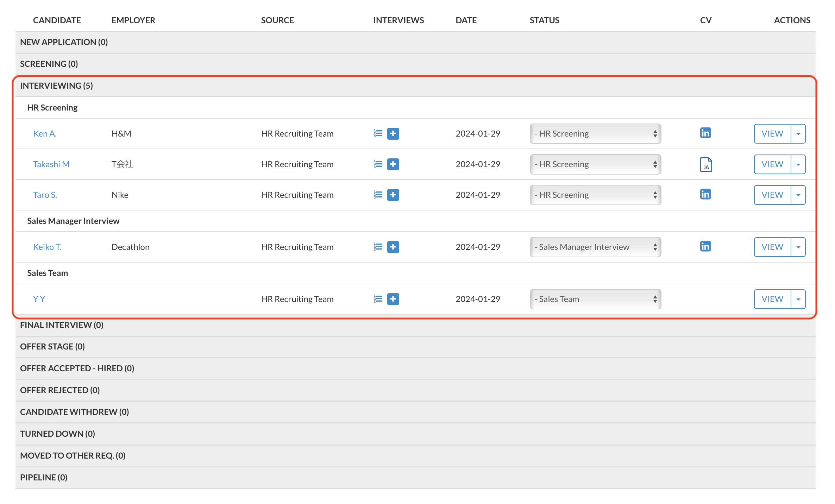Click the VIEW button for Taro S.
835x504 pixels.
(x=772, y=195)
